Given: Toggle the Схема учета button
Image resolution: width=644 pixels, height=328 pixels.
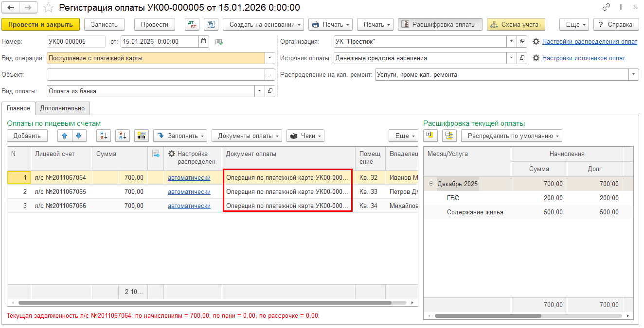Looking at the screenshot, I should 516,24.
